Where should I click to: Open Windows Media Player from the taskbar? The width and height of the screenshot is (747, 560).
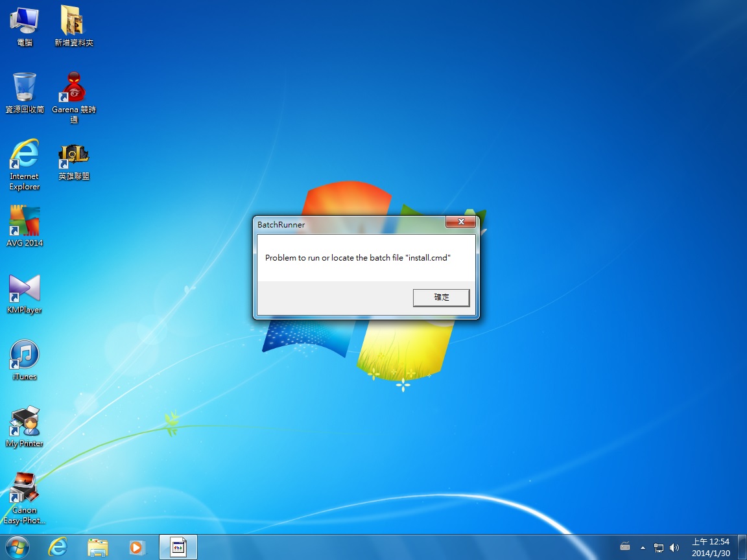137,547
